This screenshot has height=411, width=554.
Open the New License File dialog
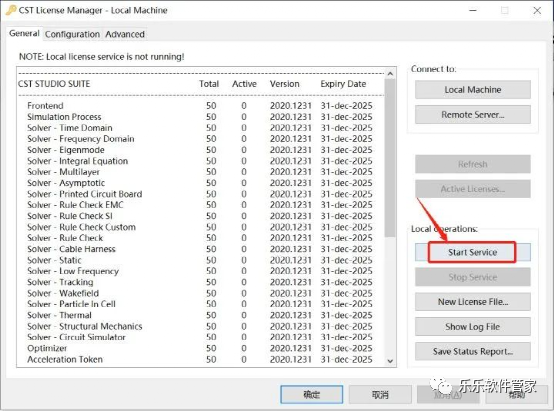click(473, 302)
